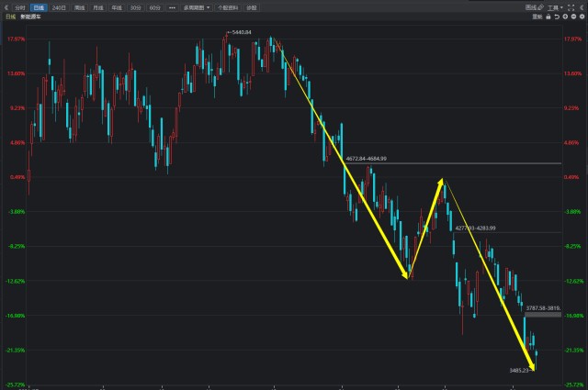Viewport: 588px width, 390px height.
Task: Click the undo arrow icon
Action: 557,17
